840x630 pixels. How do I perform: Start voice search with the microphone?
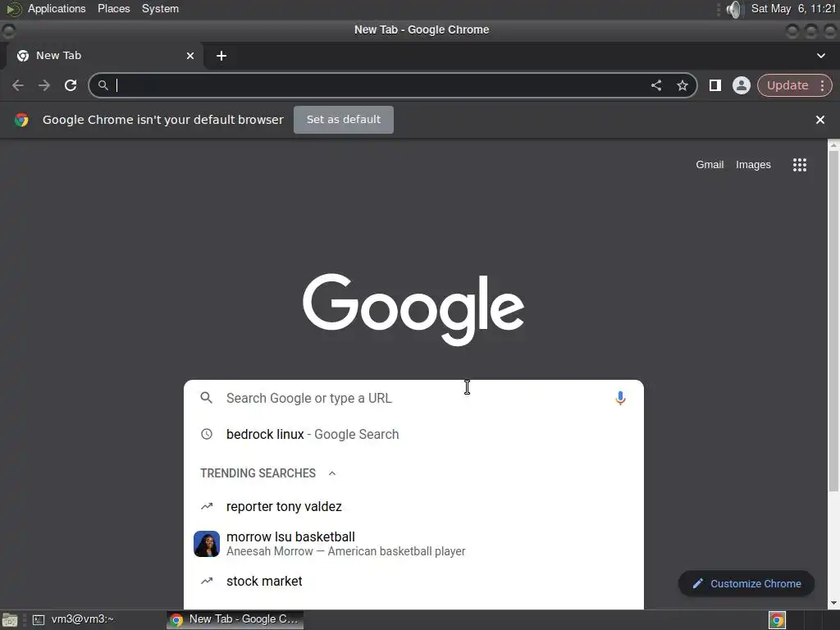click(620, 398)
